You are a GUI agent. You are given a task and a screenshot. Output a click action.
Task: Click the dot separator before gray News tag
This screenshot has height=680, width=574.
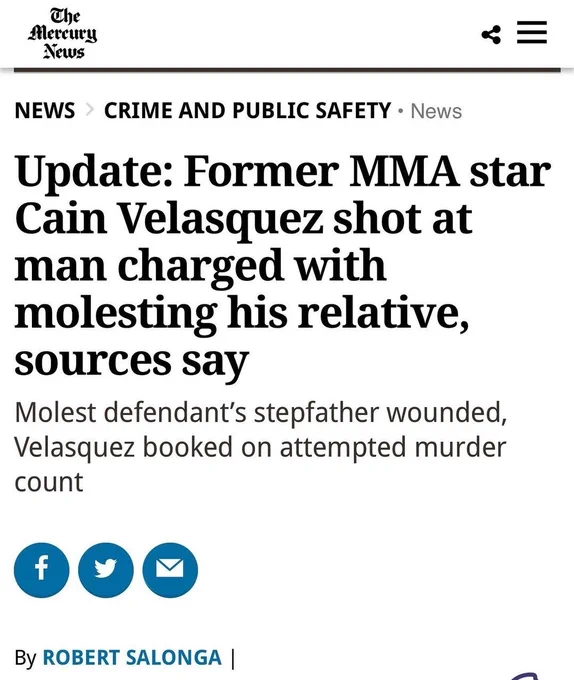click(x=401, y=111)
